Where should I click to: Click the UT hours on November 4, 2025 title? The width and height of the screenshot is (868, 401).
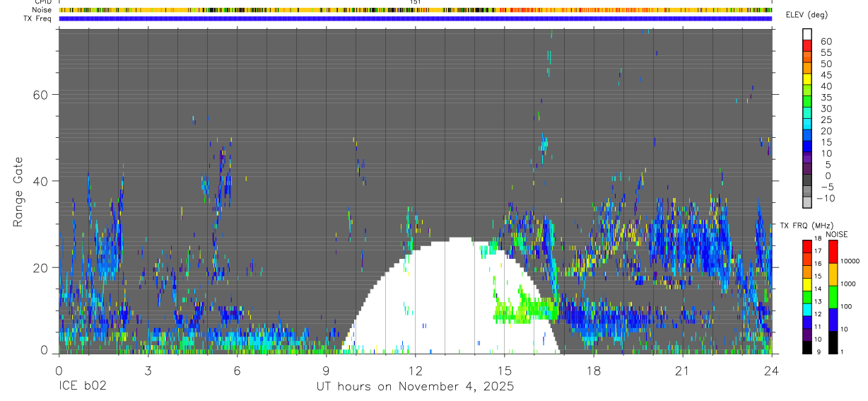(415, 387)
